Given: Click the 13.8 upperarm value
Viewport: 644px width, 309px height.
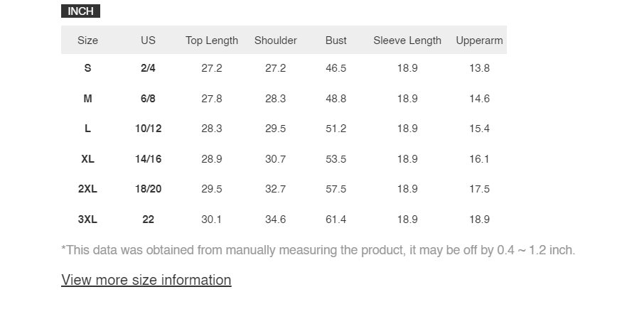Looking at the screenshot, I should [x=479, y=68].
